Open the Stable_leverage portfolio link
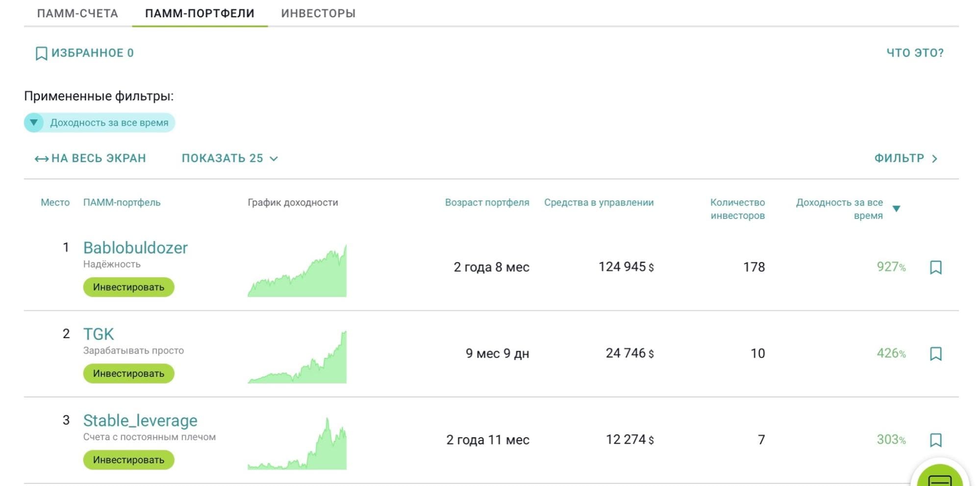The width and height of the screenshot is (980, 486). pyautogui.click(x=140, y=420)
